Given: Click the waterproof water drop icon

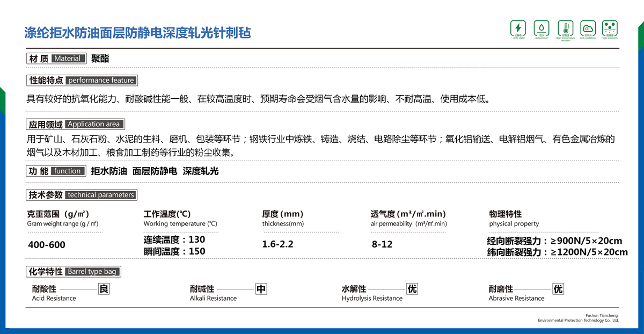Looking at the screenshot, I should point(541,28).
